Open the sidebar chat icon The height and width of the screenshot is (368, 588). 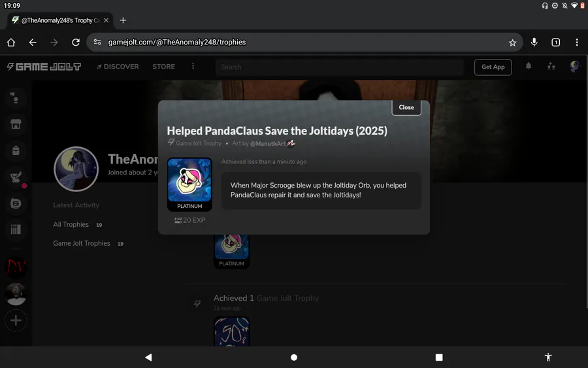[x=16, y=98]
